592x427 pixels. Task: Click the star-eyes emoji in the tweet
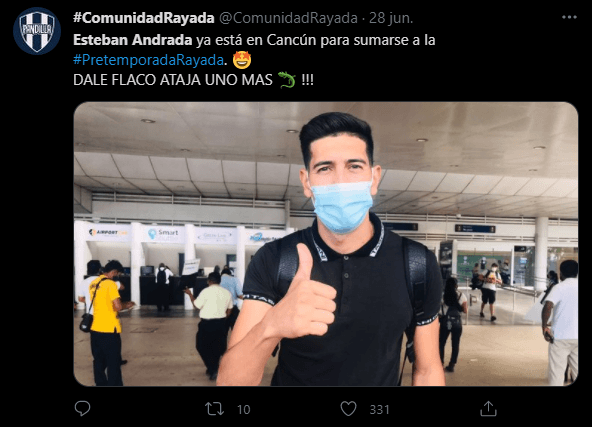point(242,60)
